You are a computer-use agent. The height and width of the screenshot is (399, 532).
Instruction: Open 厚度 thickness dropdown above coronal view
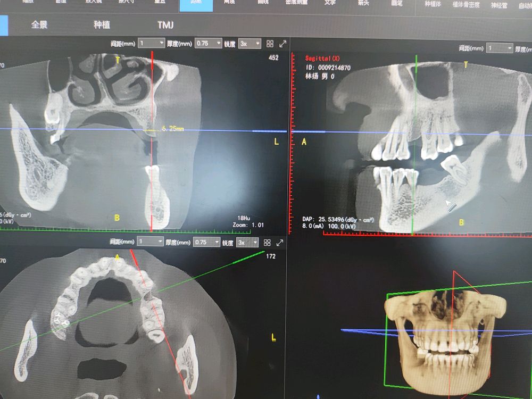pyautogui.click(x=207, y=43)
